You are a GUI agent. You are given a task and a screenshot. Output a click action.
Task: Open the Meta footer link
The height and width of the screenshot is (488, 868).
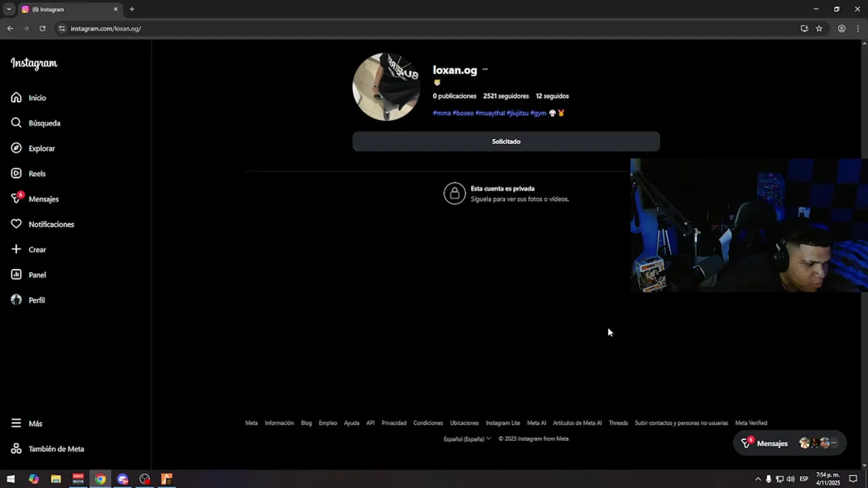click(x=252, y=423)
